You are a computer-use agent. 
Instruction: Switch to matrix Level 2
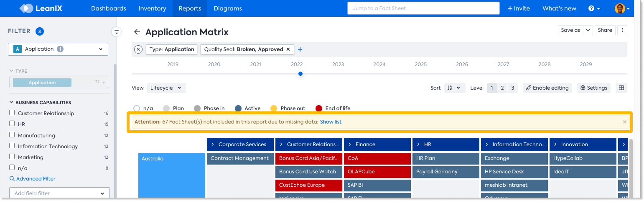pos(502,88)
